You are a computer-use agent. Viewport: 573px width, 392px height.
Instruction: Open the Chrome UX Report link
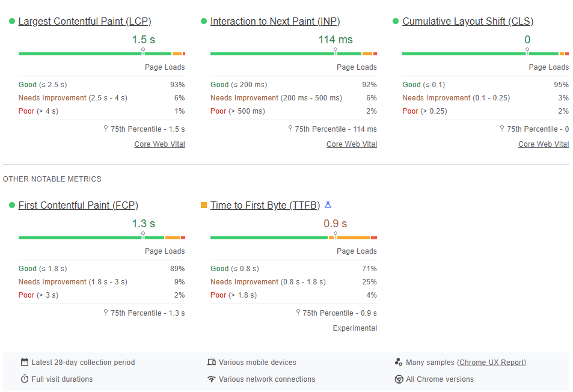coord(491,362)
